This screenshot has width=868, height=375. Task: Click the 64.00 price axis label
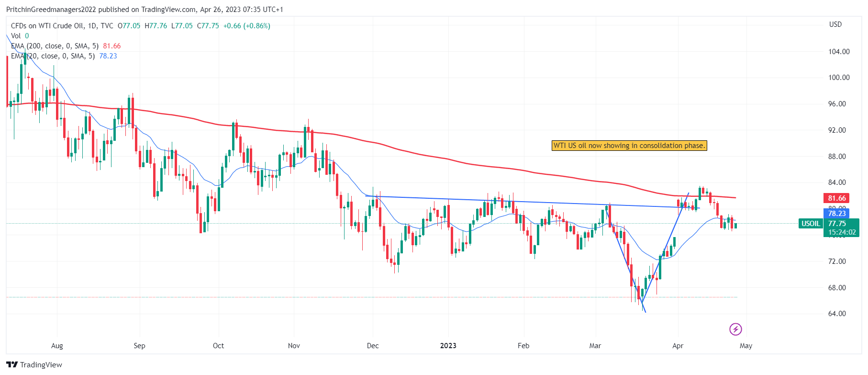[x=837, y=314]
